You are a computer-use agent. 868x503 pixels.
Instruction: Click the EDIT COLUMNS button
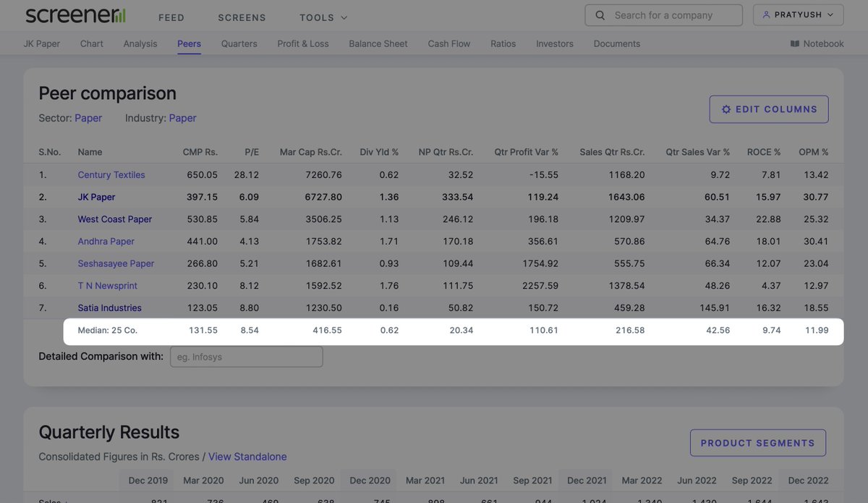click(769, 109)
